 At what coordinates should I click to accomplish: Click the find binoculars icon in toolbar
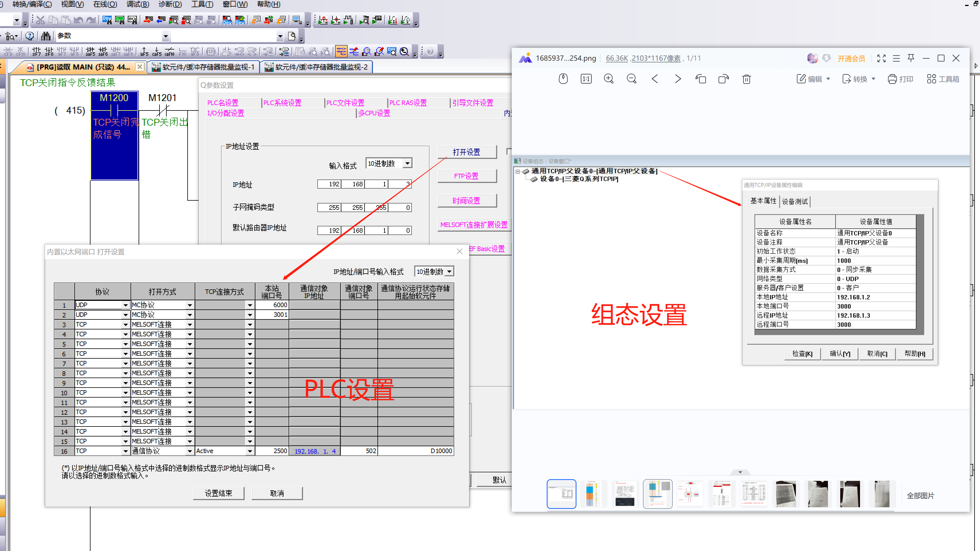(x=46, y=36)
